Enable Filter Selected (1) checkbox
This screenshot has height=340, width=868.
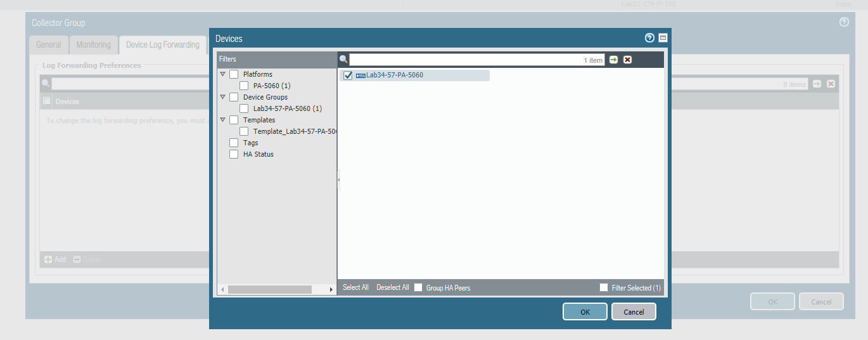pyautogui.click(x=604, y=287)
